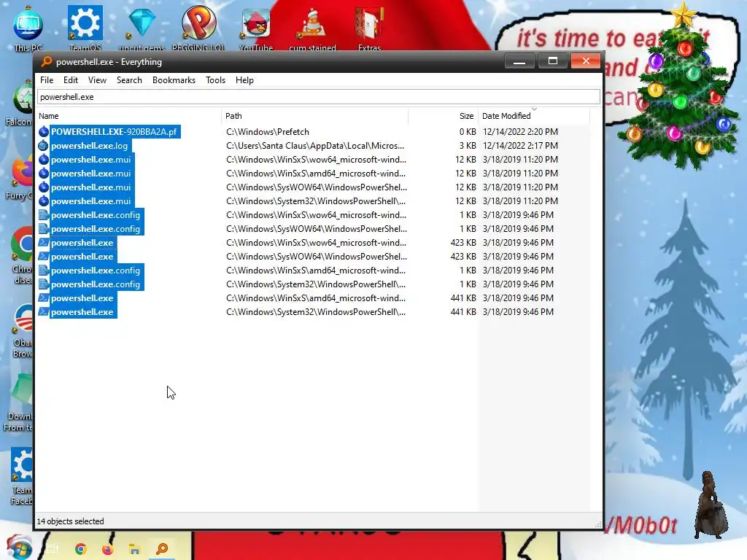Select powershell.exe.config name in WinSxS amd64 row
The width and height of the screenshot is (747, 560).
(x=96, y=270)
